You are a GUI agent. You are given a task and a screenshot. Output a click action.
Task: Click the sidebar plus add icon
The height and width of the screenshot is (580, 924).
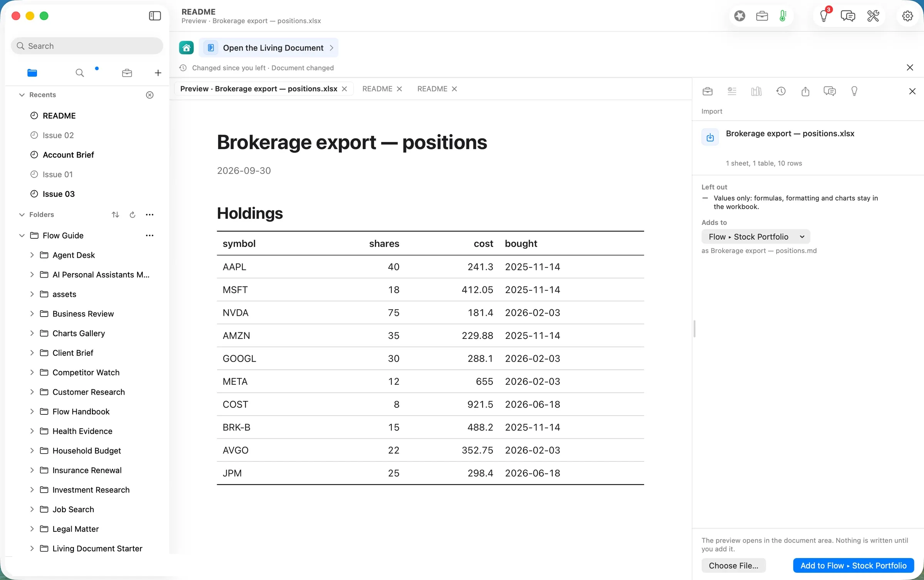158,73
